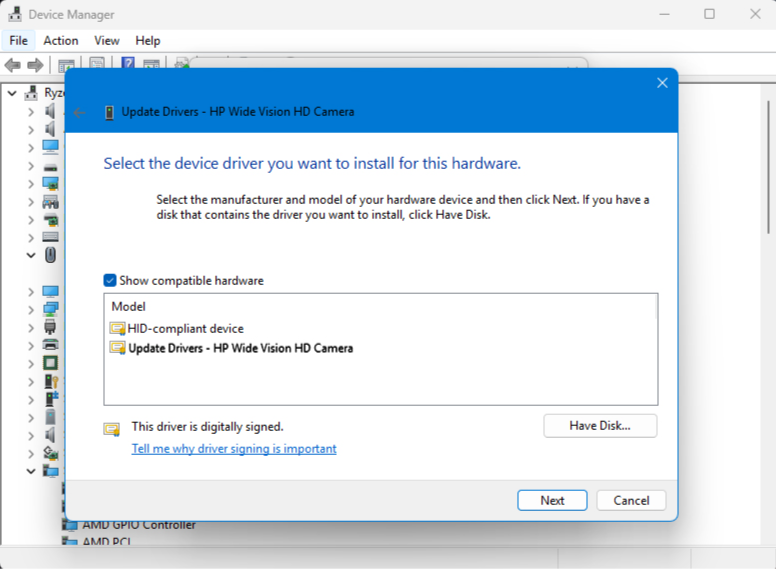Viewport: 776px width, 570px height.
Task: Open Tell me why driver signing is important
Action: click(234, 449)
